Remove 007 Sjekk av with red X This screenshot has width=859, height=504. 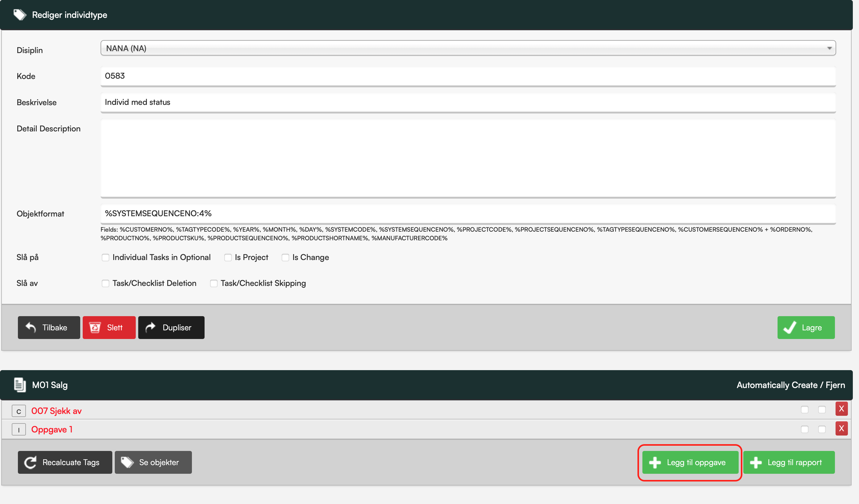pyautogui.click(x=841, y=409)
